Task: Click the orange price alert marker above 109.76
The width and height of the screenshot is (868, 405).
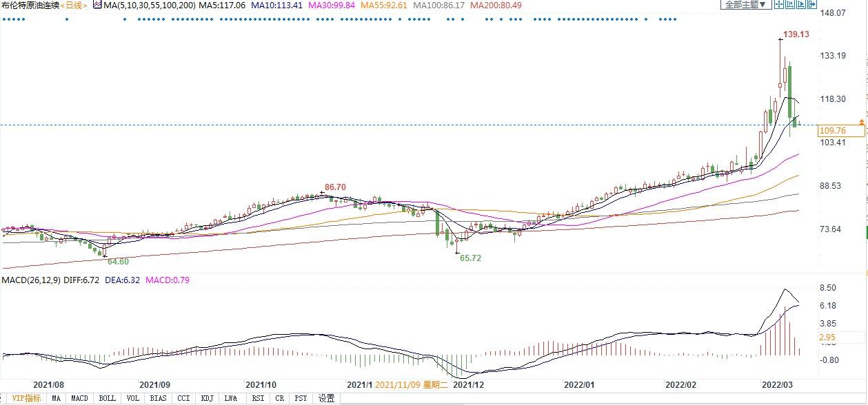Action: click(860, 122)
